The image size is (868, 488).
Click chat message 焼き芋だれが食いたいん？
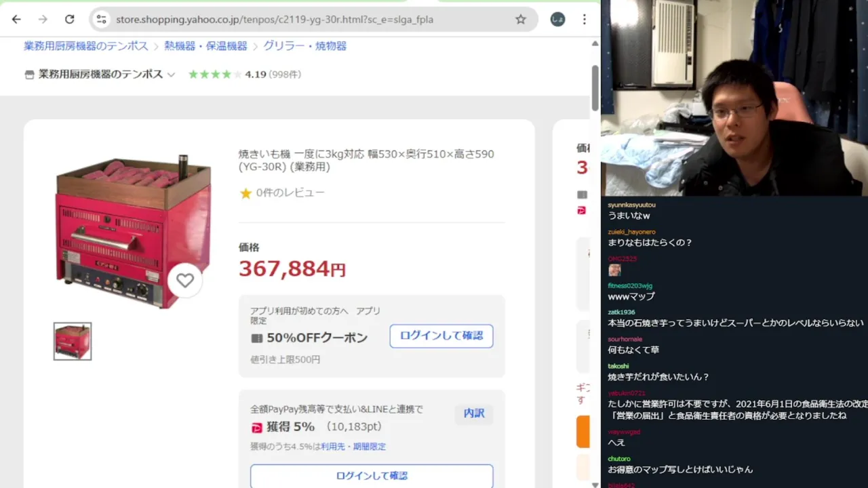tap(658, 377)
